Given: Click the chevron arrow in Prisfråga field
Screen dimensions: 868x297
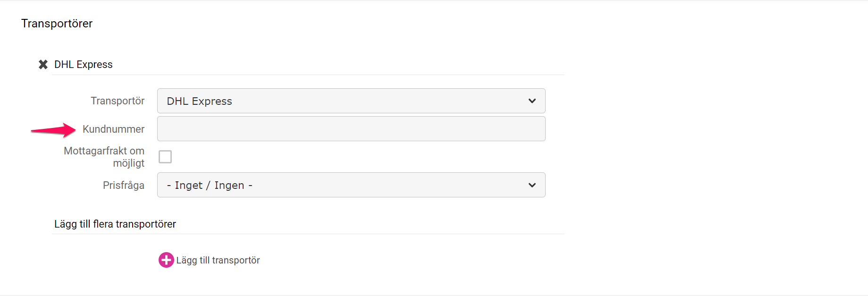Looking at the screenshot, I should (x=532, y=185).
